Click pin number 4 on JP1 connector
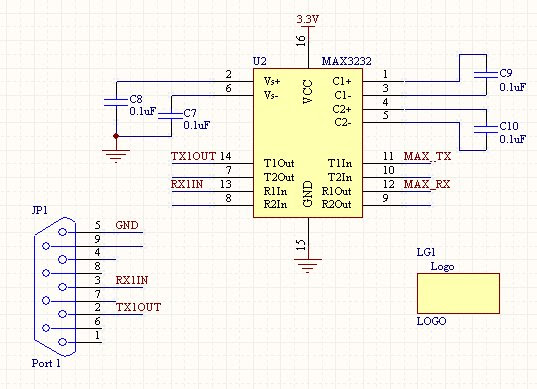 [x=98, y=252]
